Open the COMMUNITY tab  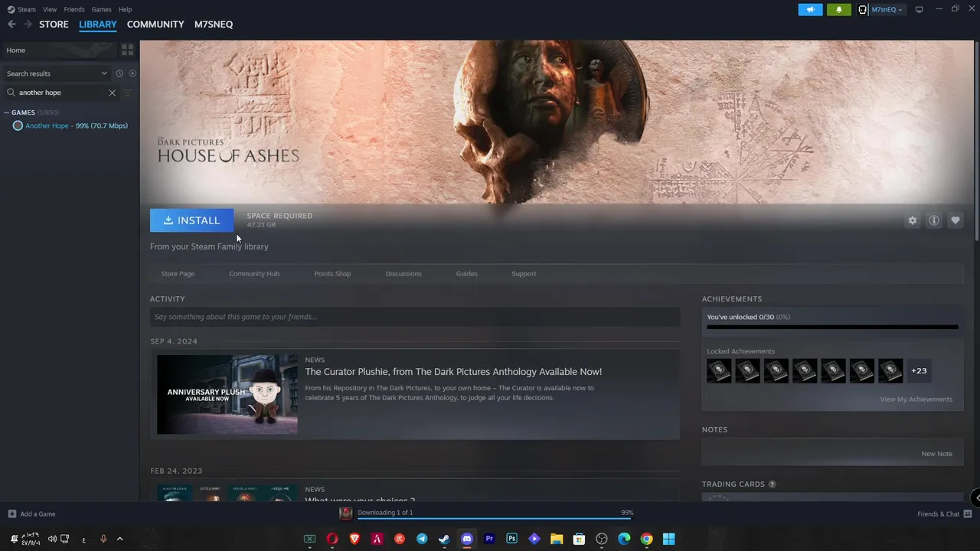click(x=155, y=24)
